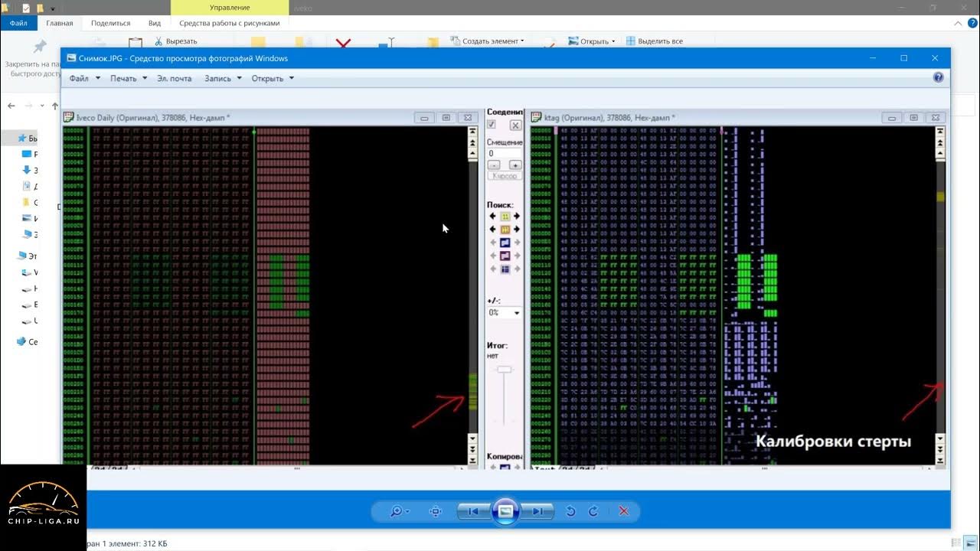Click the first Поиск right arrow

point(517,217)
